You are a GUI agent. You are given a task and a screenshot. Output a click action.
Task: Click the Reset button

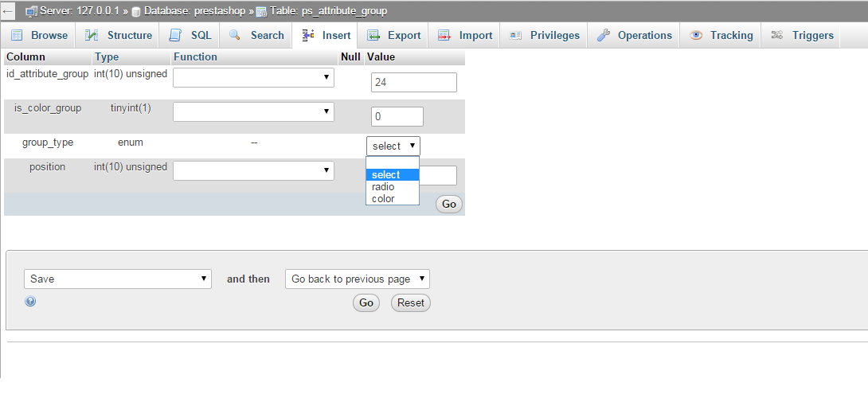pos(411,302)
